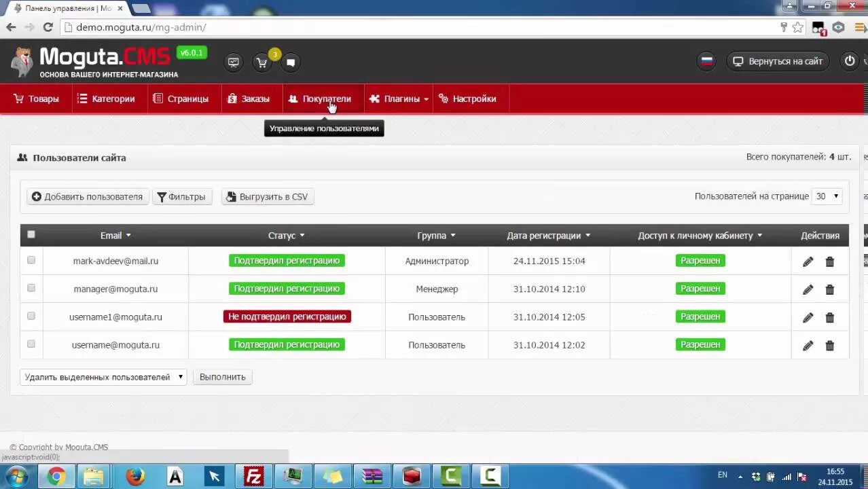Click the system clock in the taskbar
This screenshot has width=868, height=489.
coord(835,476)
